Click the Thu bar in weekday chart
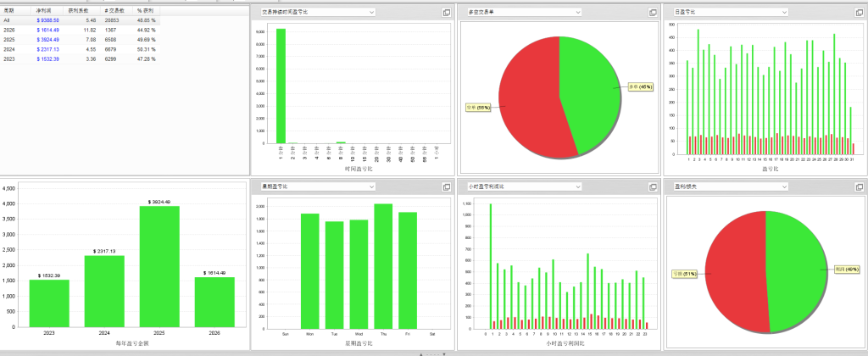Viewport: 868px width, 356px height. tap(383, 267)
